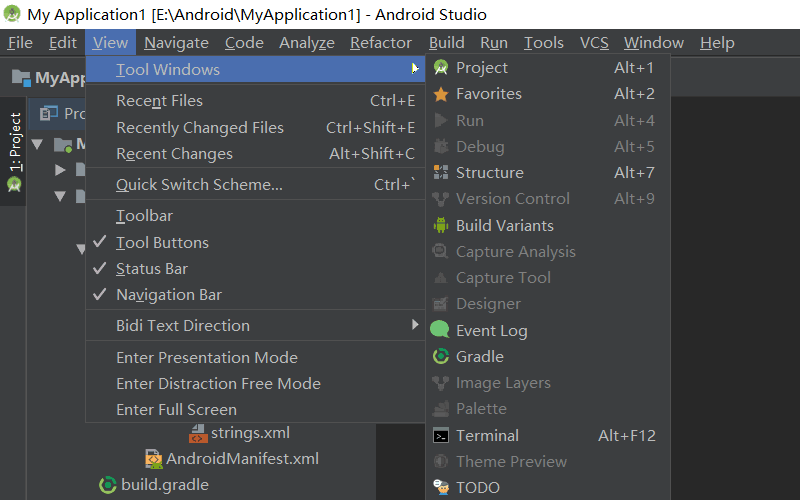Toggle the Navigation Bar option
This screenshot has width=800, height=500.
click(x=256, y=294)
